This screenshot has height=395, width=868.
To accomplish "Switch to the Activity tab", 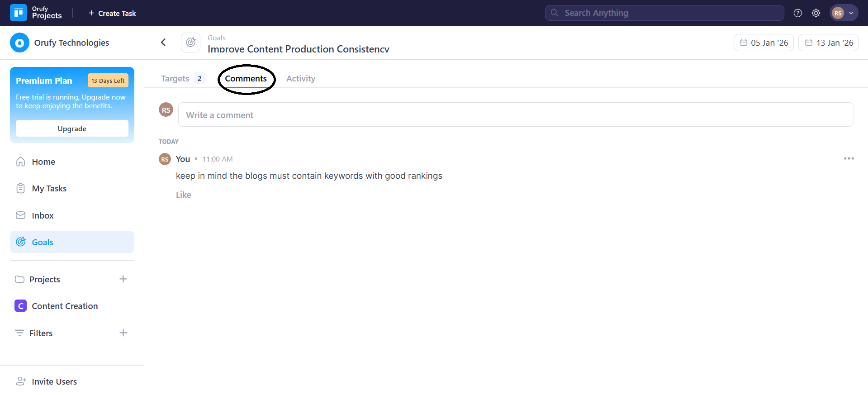I will click(x=300, y=78).
